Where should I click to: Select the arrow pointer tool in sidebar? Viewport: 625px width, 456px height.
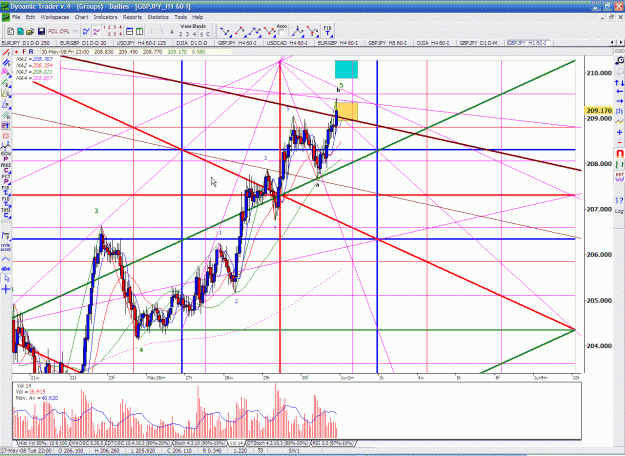pyautogui.click(x=6, y=278)
